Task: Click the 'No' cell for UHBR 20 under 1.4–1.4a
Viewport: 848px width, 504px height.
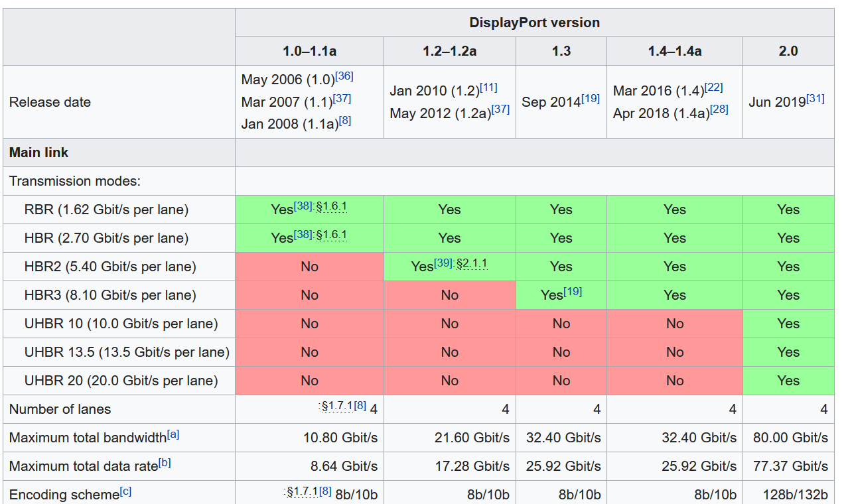Action: pyautogui.click(x=675, y=381)
